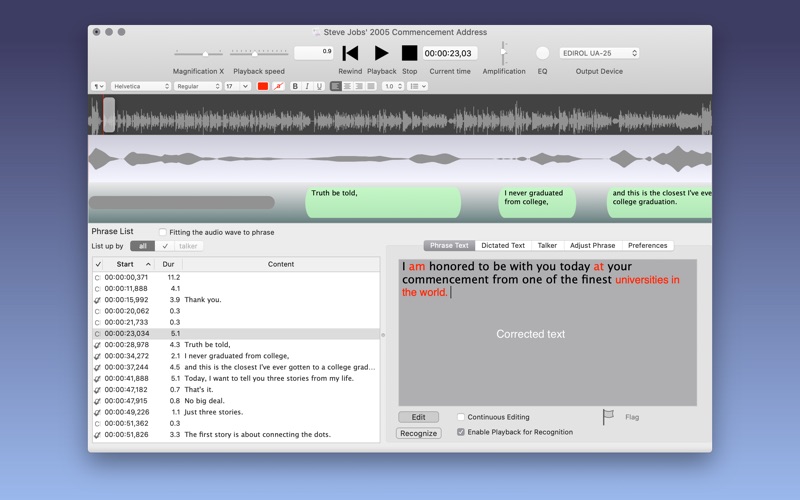Click the waveform overview position handle
The image size is (800, 500).
point(109,115)
